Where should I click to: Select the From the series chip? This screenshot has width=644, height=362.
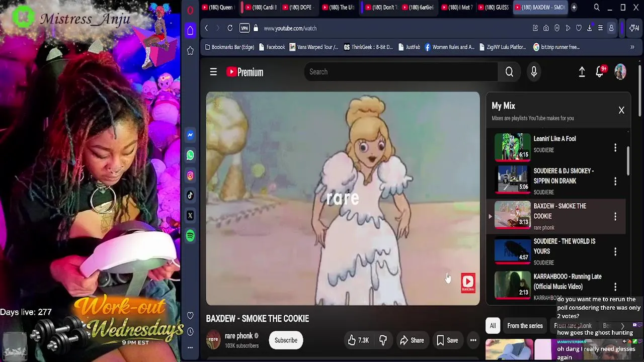click(x=525, y=326)
